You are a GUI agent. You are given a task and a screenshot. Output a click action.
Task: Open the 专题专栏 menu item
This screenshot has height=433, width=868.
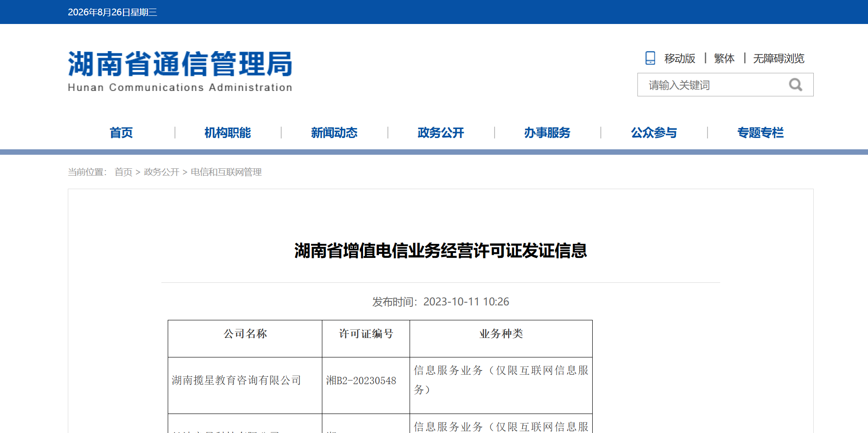coord(760,133)
